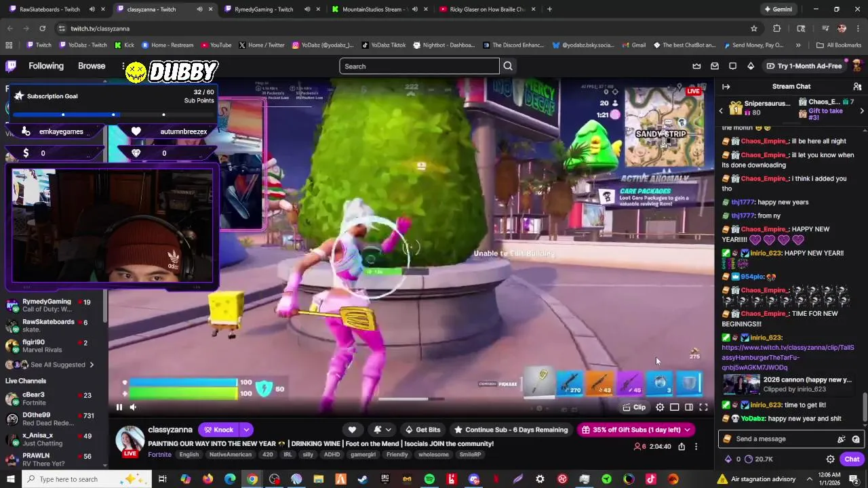Open Twitch whispers
The image size is (868, 488).
pyautogui.click(x=732, y=66)
